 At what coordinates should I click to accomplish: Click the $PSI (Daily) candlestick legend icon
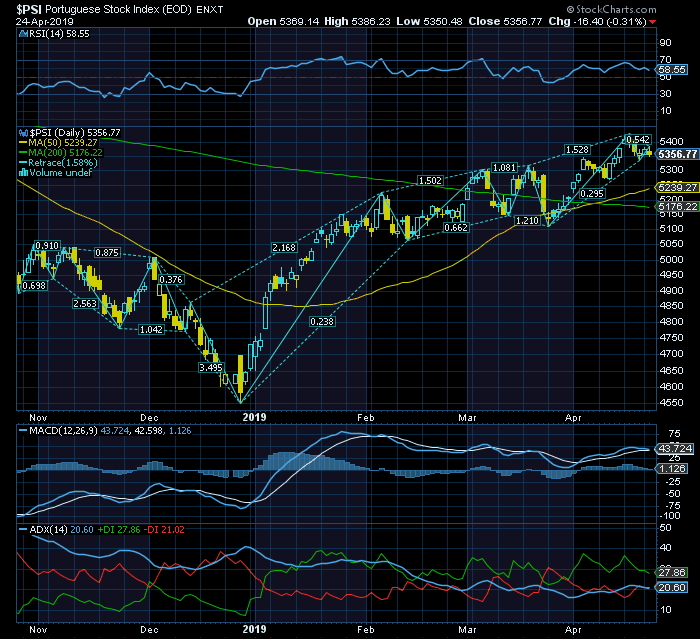click(x=22, y=132)
